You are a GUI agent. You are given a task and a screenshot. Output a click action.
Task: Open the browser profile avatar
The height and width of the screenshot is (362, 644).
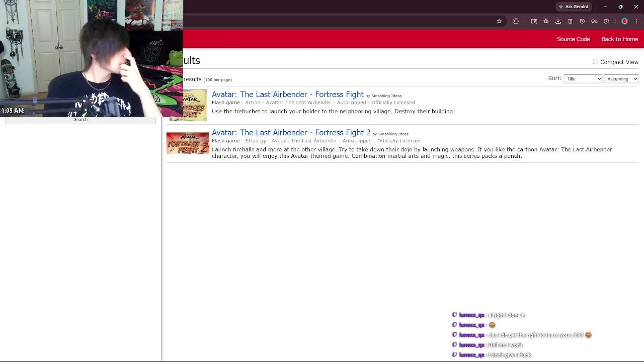coord(624,21)
